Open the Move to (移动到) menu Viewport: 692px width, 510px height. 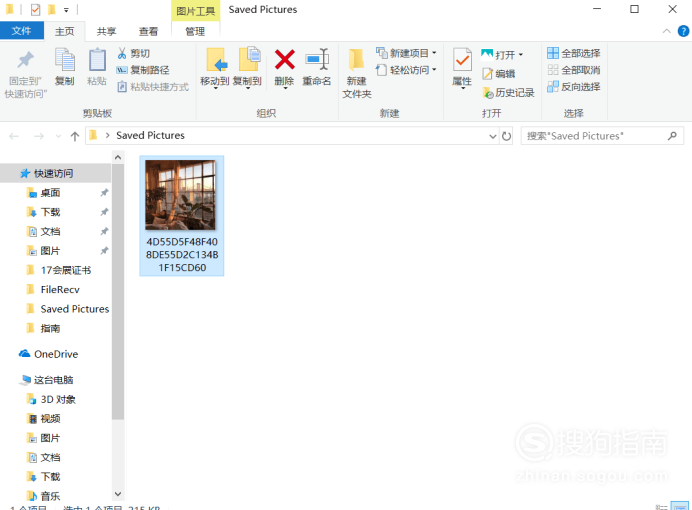pos(215,68)
